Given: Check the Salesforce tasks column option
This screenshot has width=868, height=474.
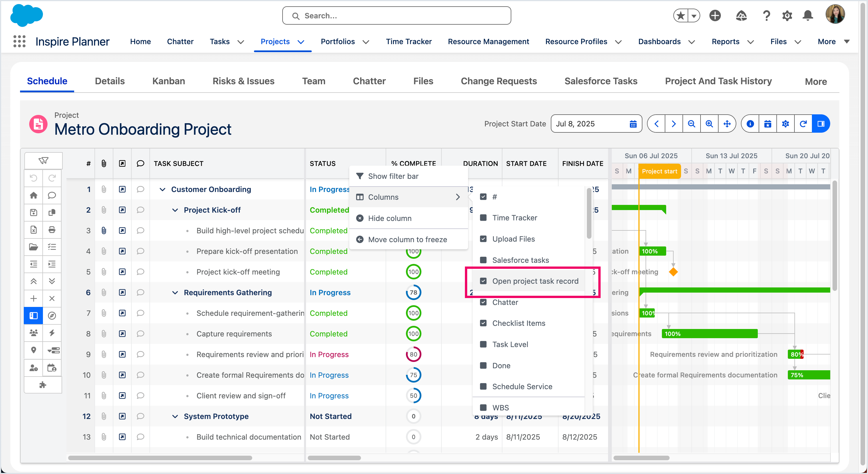Looking at the screenshot, I should pyautogui.click(x=483, y=260).
